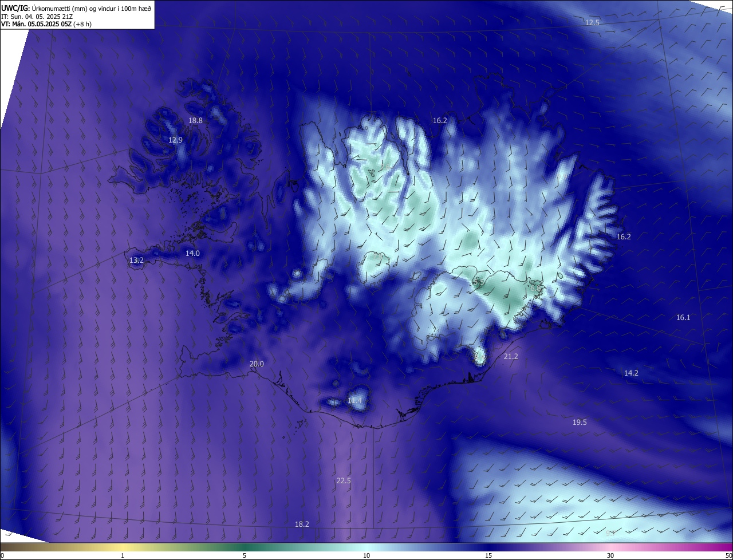Image resolution: width=733 pixels, height=560 pixels.
Task: Click the 15 tick on the color scale
Action: (x=488, y=555)
